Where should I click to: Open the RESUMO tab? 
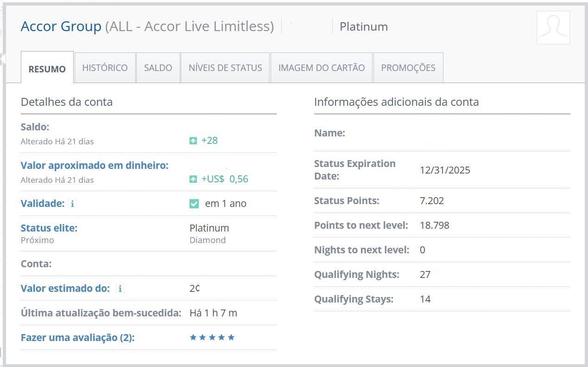[x=47, y=67]
